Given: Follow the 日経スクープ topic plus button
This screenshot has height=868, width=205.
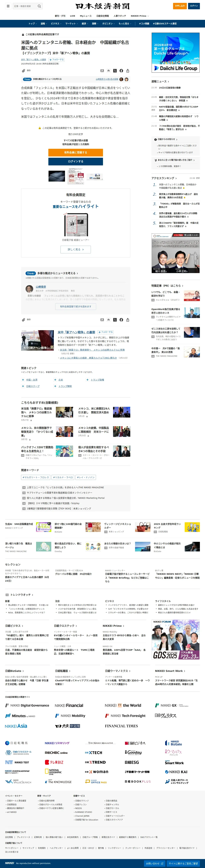Looking at the screenshot, I should 23,386.
